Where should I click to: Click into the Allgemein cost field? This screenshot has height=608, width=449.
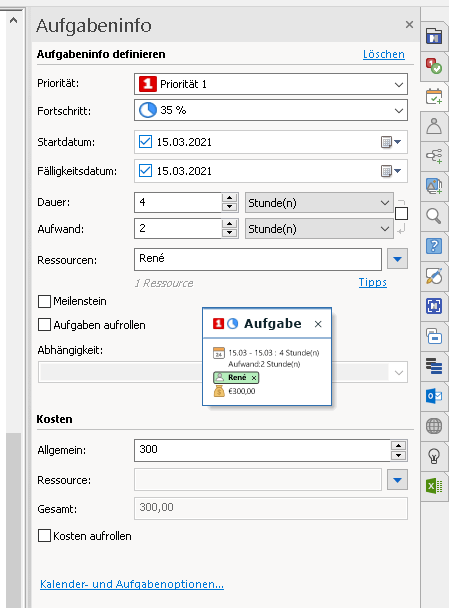pyautogui.click(x=262, y=450)
